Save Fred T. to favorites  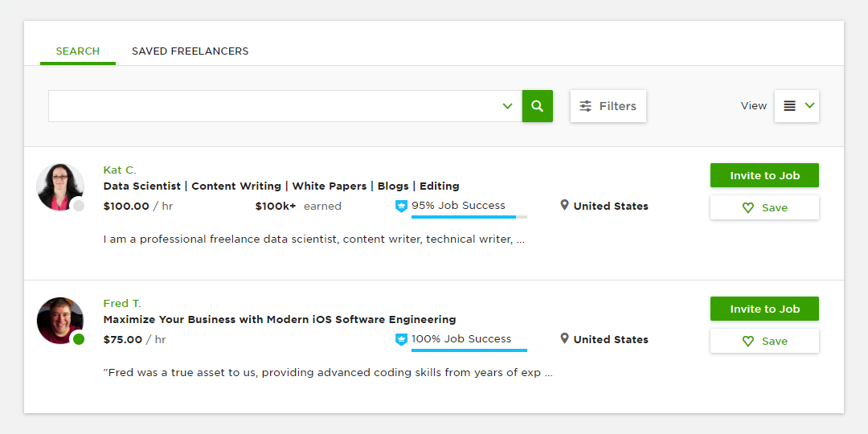click(764, 341)
